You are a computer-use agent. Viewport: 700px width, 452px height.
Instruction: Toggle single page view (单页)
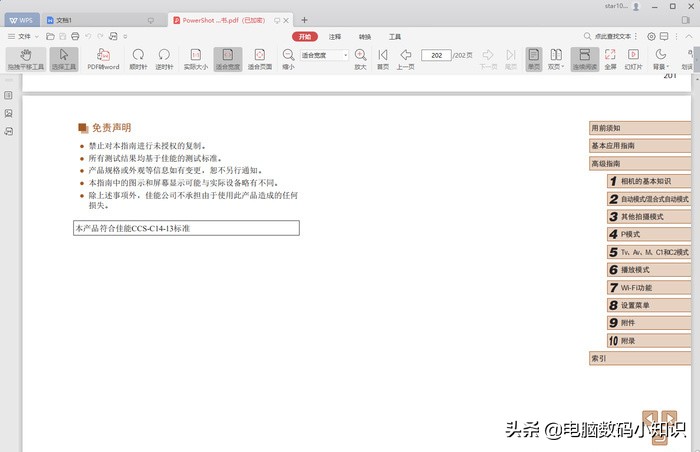[533, 58]
